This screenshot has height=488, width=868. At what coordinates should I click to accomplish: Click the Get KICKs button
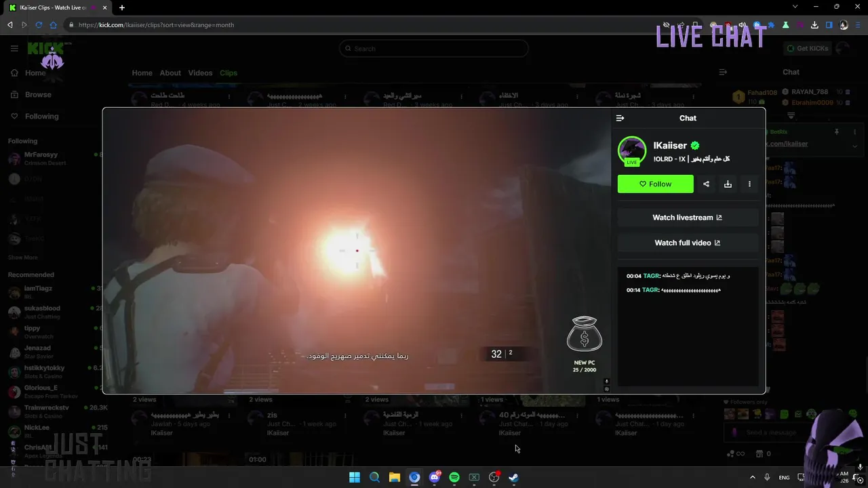(807, 49)
